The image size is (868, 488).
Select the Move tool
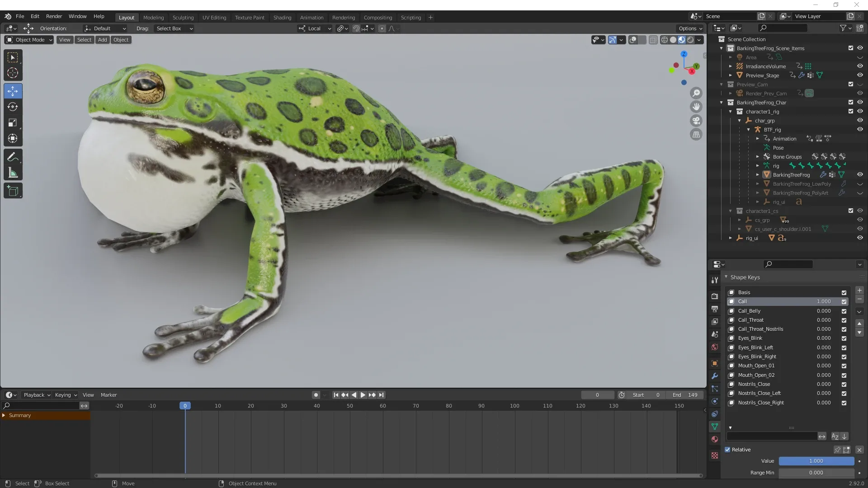[x=13, y=91]
